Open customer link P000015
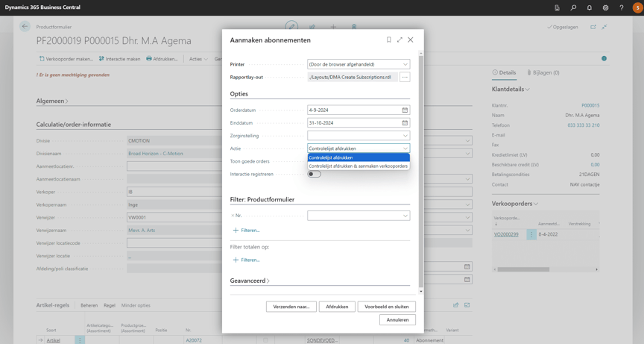644x344 pixels. (590, 105)
